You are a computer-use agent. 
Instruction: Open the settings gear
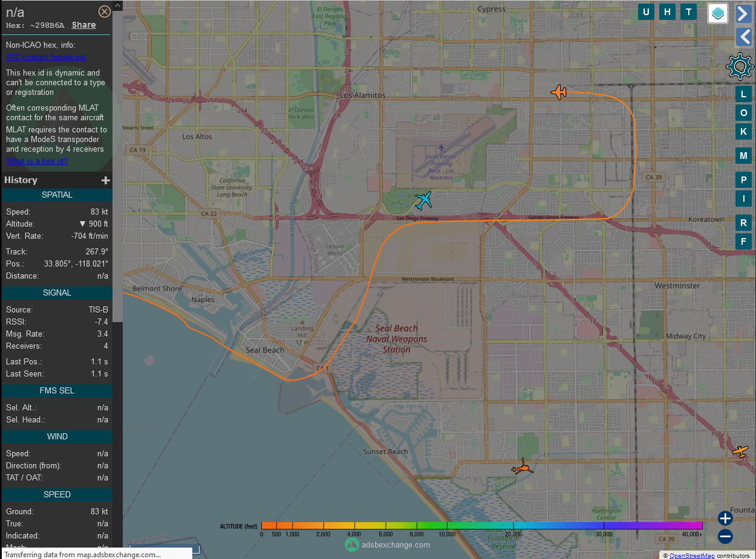point(739,66)
